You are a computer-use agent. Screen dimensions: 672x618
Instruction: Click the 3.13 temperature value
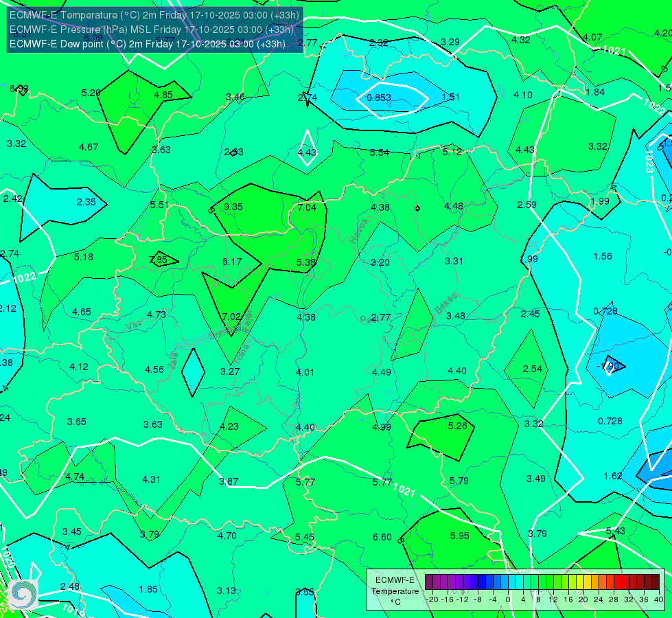coord(227,591)
